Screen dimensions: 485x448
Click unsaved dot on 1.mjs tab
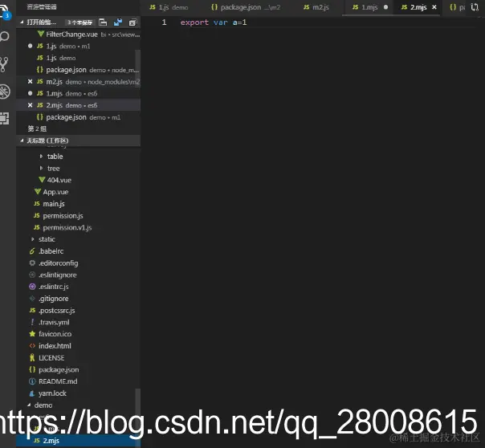(385, 6)
